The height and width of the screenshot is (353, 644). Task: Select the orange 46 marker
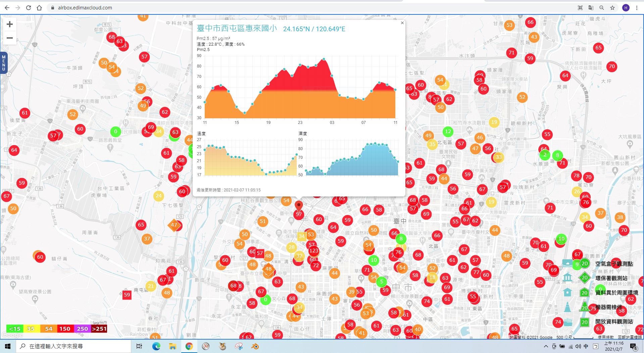click(480, 137)
